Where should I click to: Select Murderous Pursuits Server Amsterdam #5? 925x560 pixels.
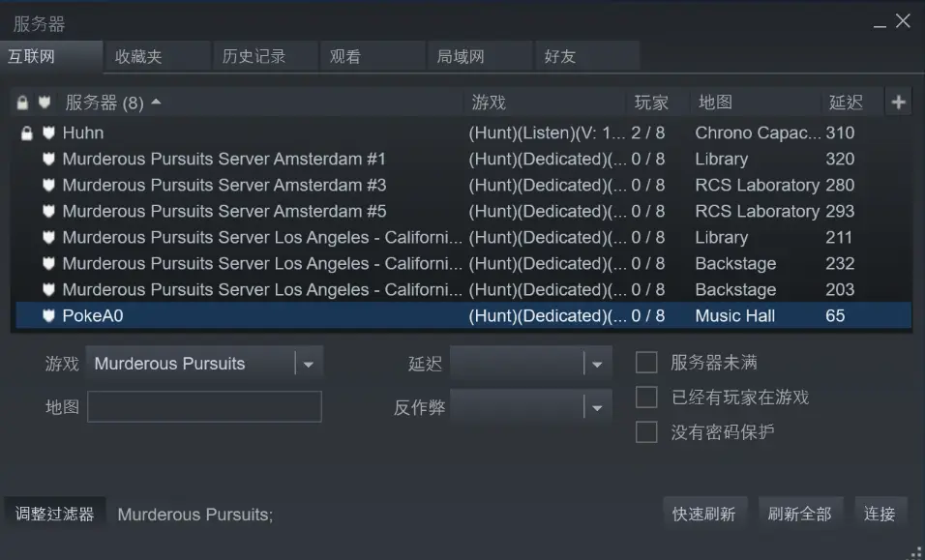463,211
